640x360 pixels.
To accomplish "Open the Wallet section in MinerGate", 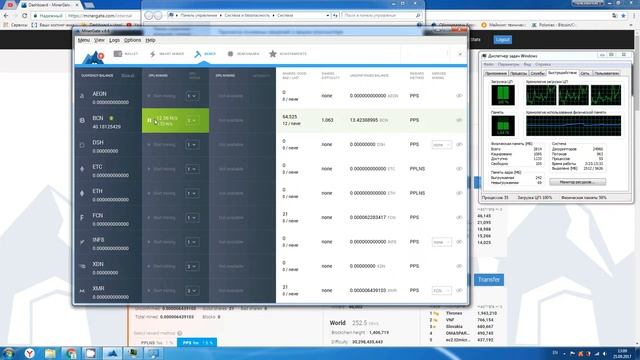I will tap(126, 54).
